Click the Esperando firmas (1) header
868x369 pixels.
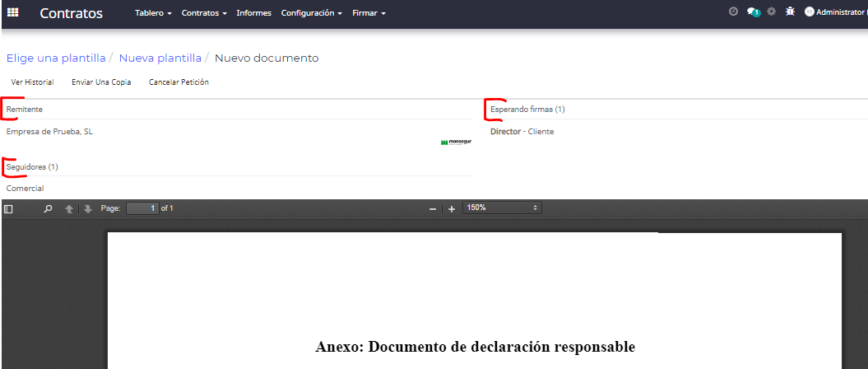(527, 110)
